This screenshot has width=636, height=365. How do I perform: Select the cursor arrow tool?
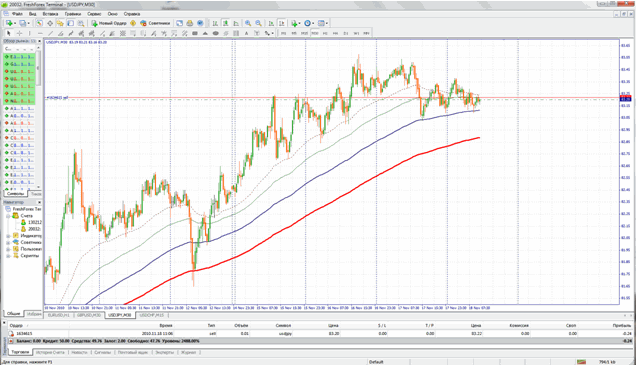[9, 33]
